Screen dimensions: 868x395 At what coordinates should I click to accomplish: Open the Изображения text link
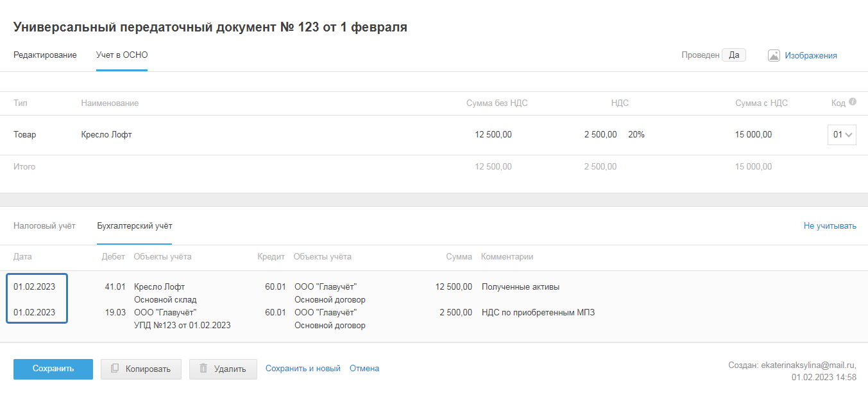811,56
